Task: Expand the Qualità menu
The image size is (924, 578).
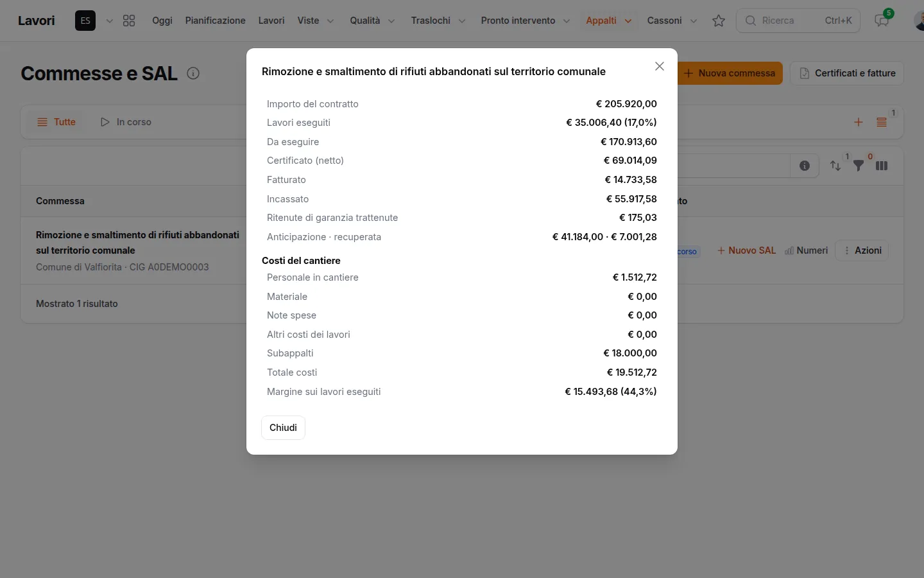Action: [372, 21]
